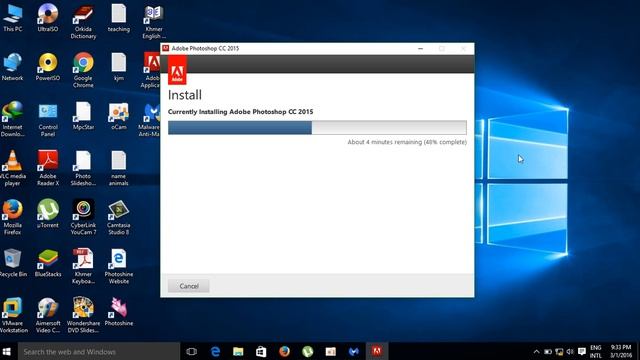Click the Search the web and Windows box

pos(99,351)
